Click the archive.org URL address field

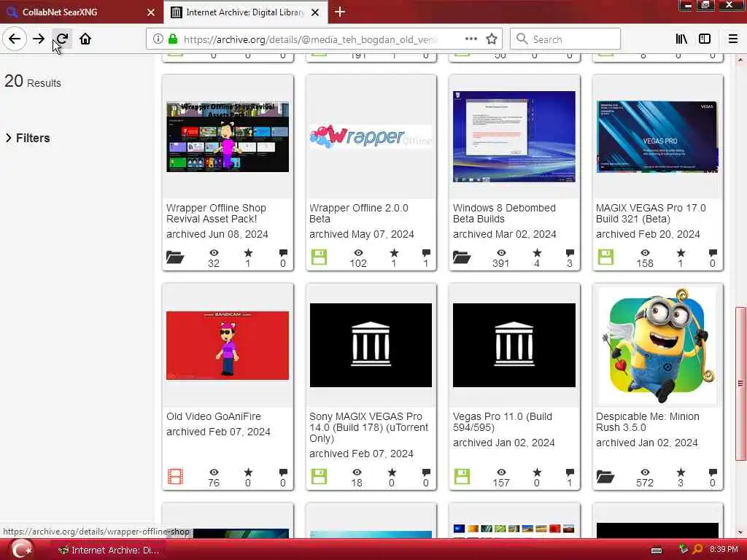point(309,39)
